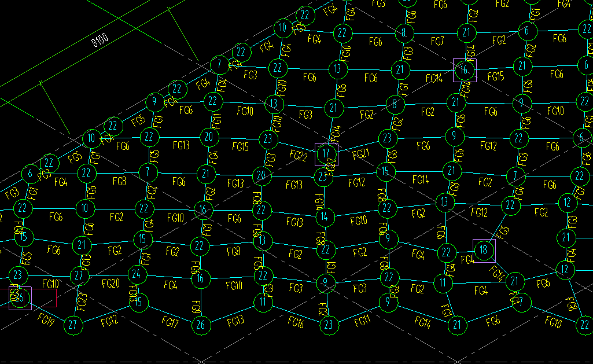Select node 27 between FG19 and FG12

click(x=73, y=325)
